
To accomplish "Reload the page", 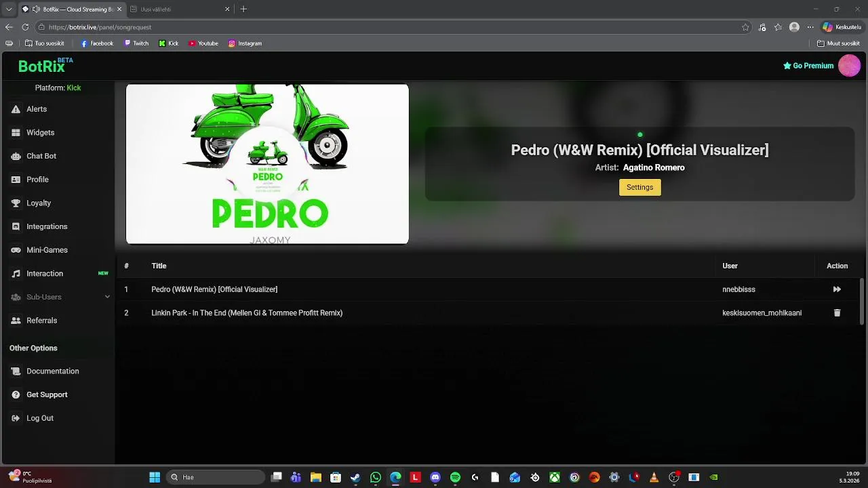I will [x=25, y=27].
